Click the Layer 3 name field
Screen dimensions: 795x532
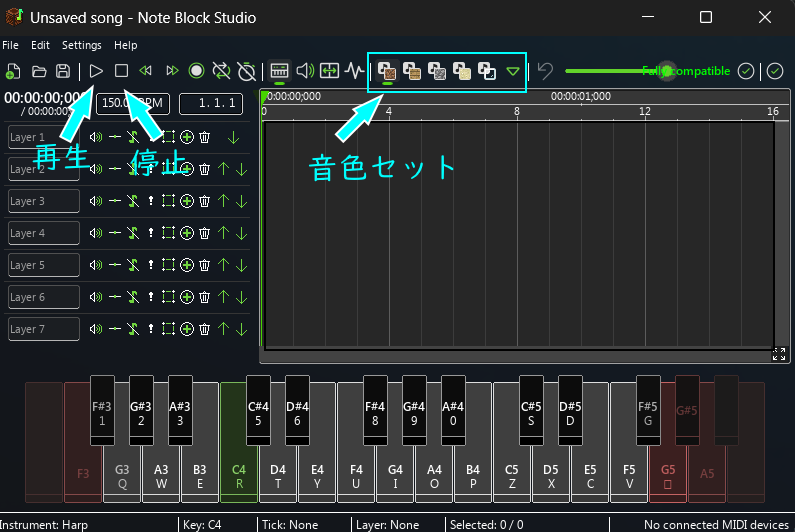click(x=44, y=201)
